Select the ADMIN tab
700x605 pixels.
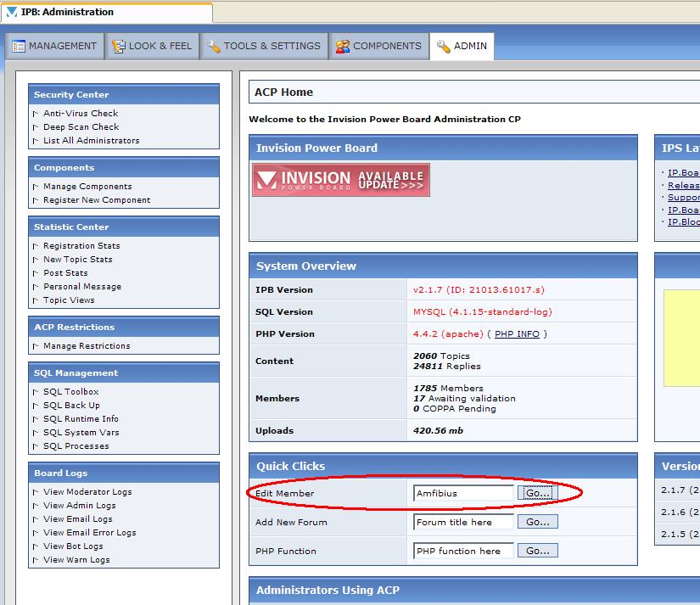pos(462,46)
